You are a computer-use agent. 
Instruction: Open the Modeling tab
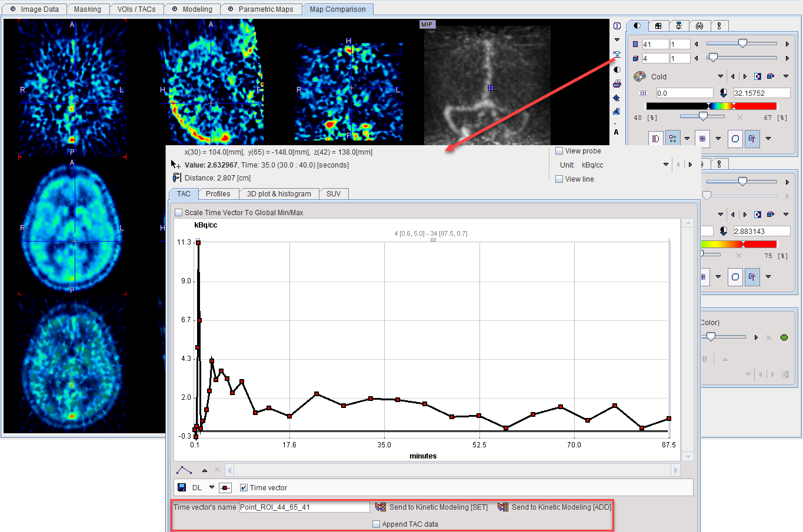point(192,9)
